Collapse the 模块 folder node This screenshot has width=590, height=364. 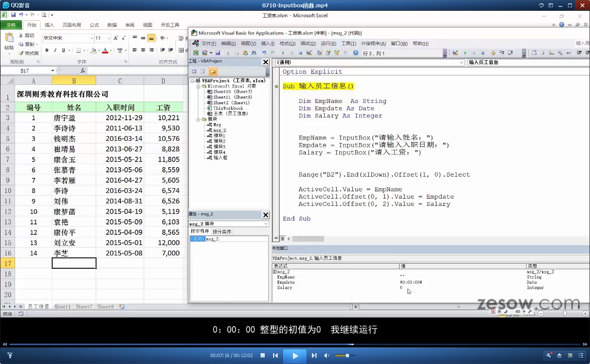(198, 119)
